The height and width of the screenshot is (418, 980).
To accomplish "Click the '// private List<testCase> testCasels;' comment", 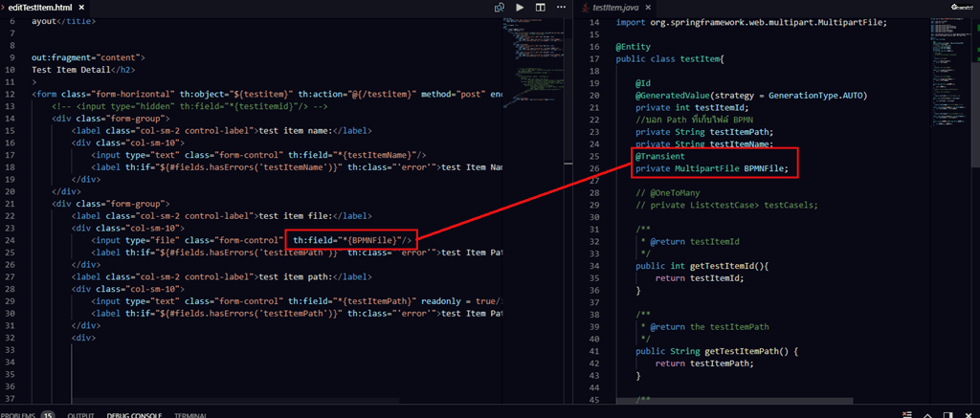I will [727, 205].
